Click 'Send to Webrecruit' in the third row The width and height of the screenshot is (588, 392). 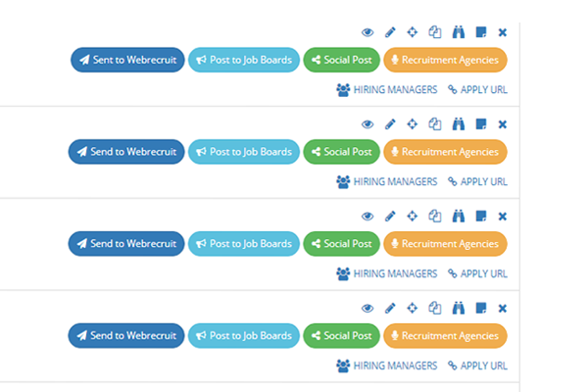click(126, 244)
